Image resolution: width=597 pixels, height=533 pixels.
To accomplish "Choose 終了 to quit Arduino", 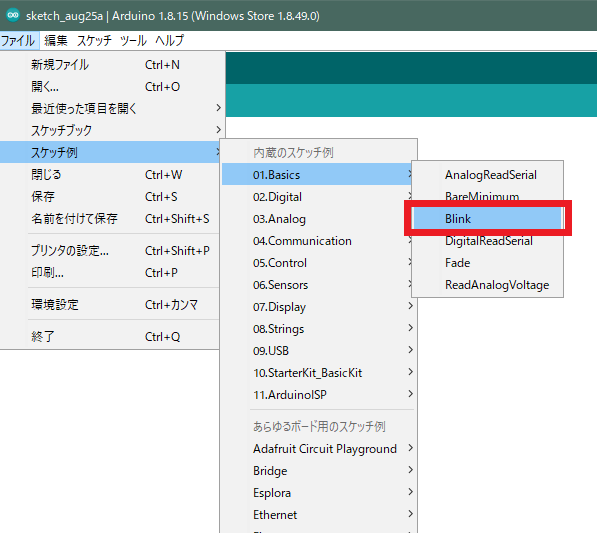I will pos(110,337).
